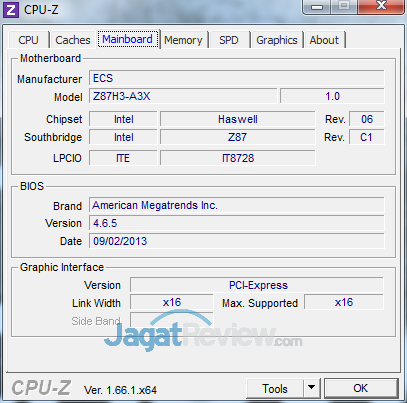Click the PCI-Express version field

coord(257,285)
